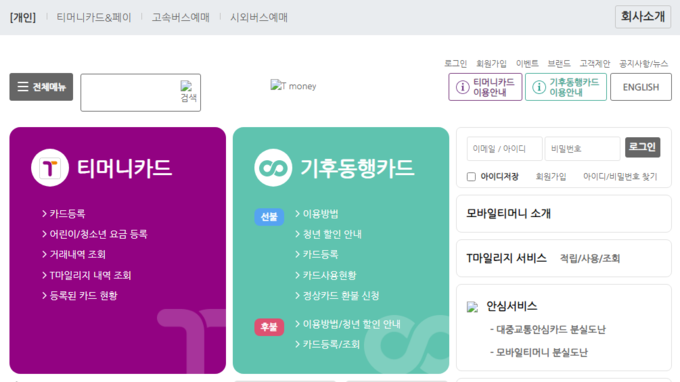
Task: Click the dark 로그인 button
Action: click(x=642, y=147)
